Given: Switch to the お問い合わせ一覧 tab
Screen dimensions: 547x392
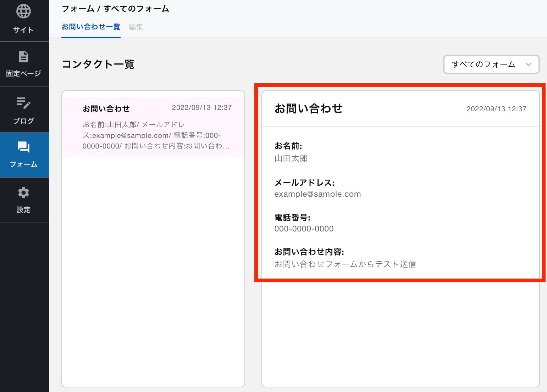Looking at the screenshot, I should click(91, 27).
